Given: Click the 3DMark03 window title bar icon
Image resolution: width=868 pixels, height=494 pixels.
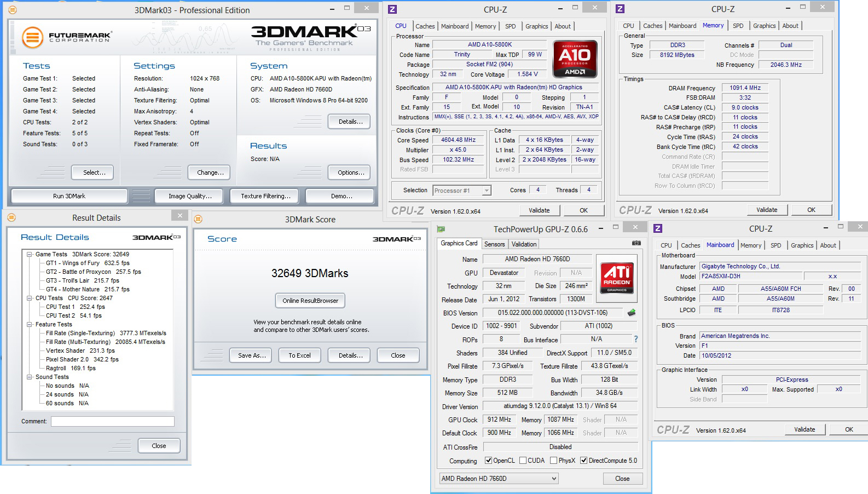Looking at the screenshot, I should (x=13, y=10).
